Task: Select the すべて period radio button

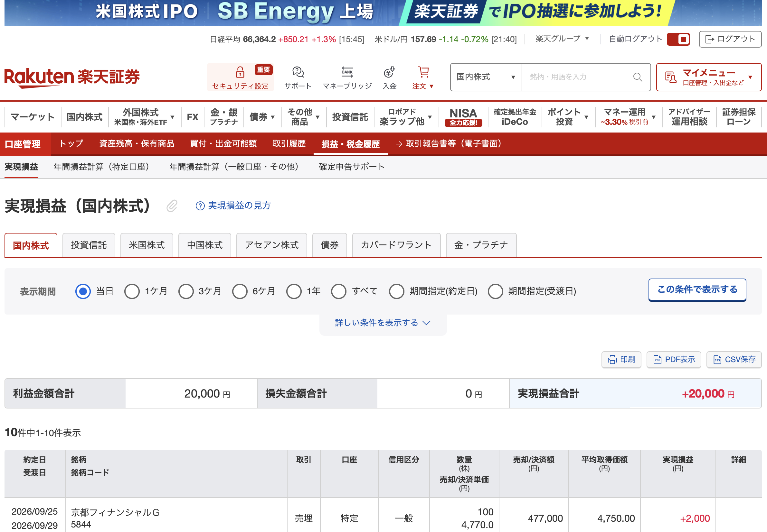Action: click(x=339, y=291)
